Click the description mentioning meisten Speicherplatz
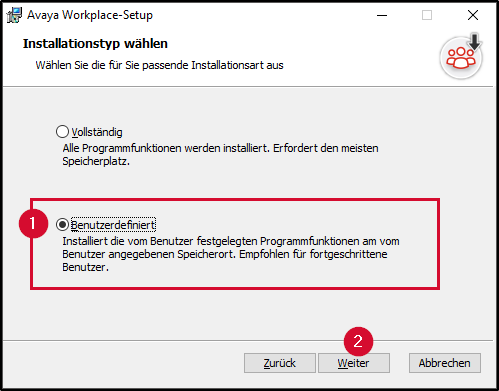This screenshot has height=391, width=499. (x=220, y=155)
